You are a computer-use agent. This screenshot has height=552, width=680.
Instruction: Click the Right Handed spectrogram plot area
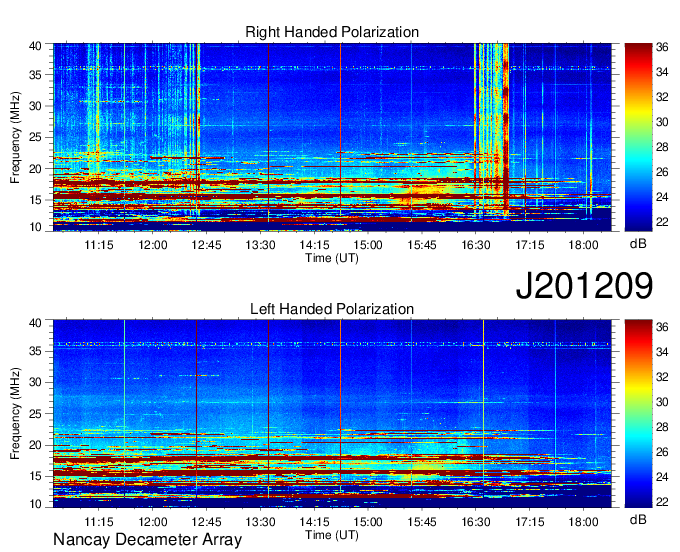tap(332, 137)
